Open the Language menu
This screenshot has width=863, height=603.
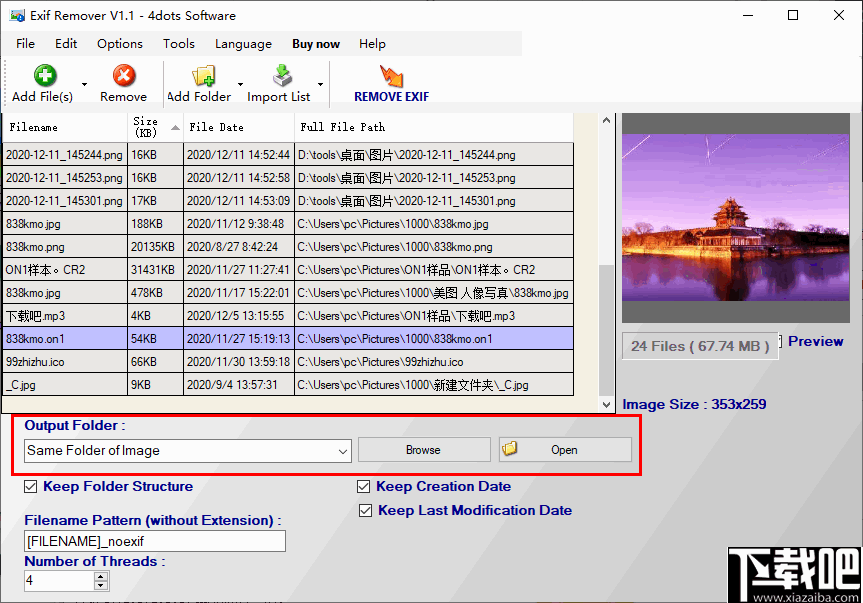pos(243,43)
